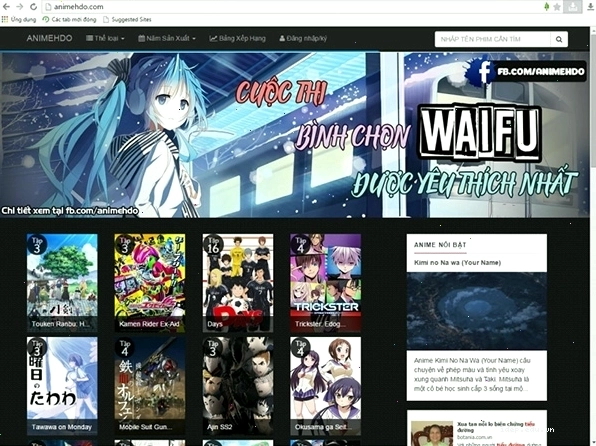Click Kimi no Na wa (Your Name) title
Screen dimensions: 596x446
pos(457,263)
